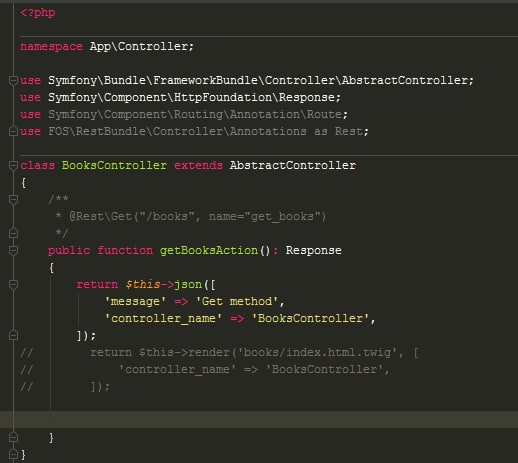The width and height of the screenshot is (518, 463).
Task: Click the json method call
Action: [188, 285]
